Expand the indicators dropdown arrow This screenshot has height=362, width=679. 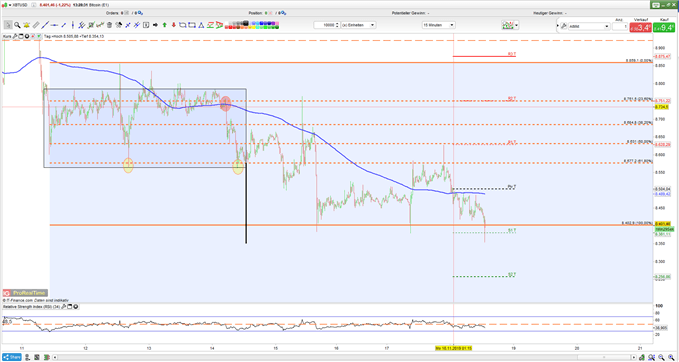[x=517, y=25]
